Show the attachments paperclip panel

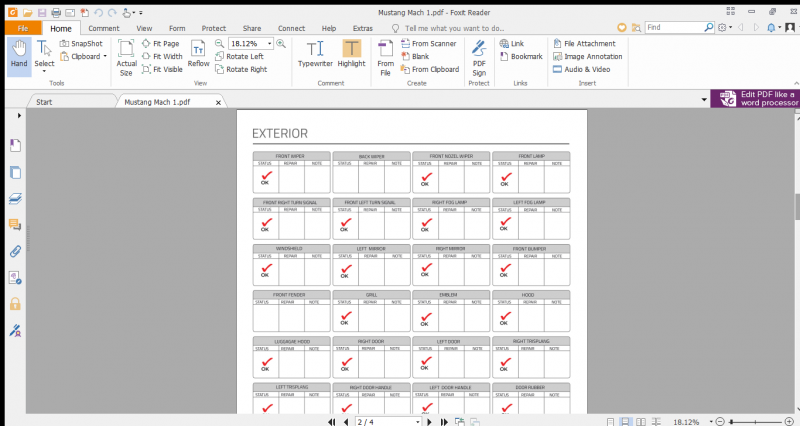15,251
